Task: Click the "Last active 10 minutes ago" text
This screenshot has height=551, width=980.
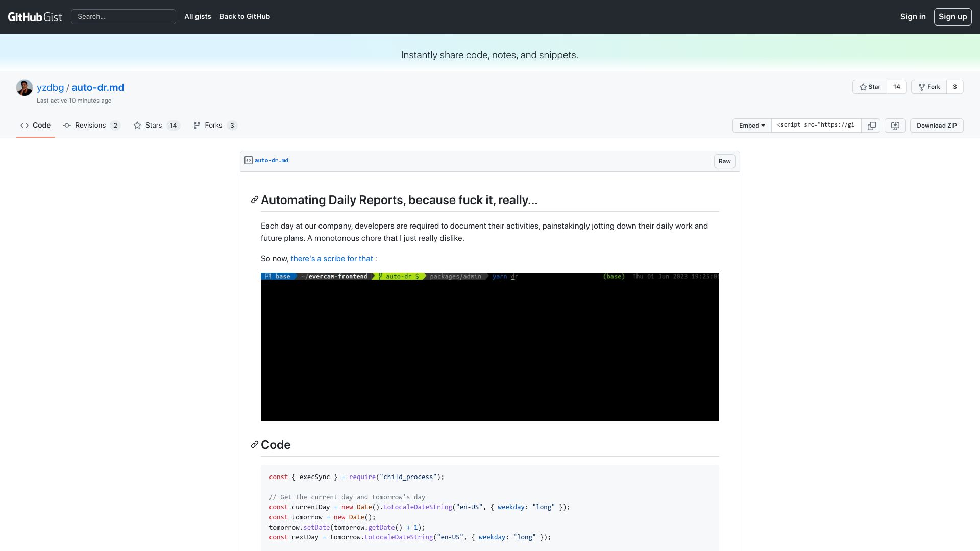Action: 74,101
